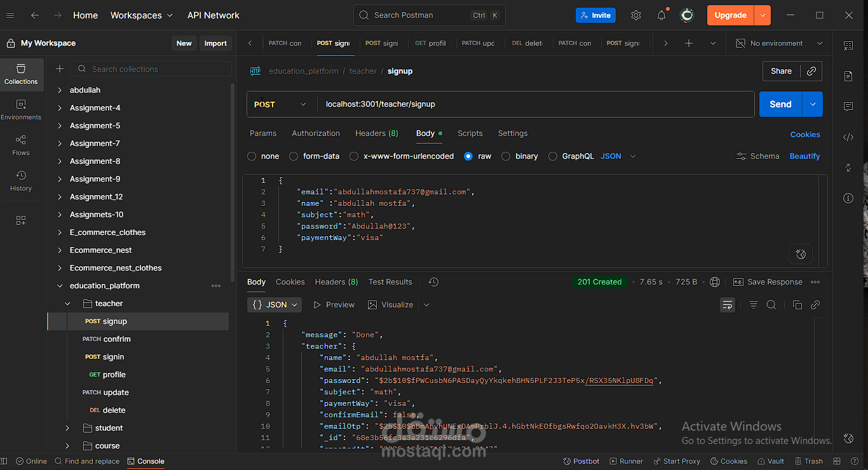
Task: Collapse the teacher folder
Action: click(68, 304)
